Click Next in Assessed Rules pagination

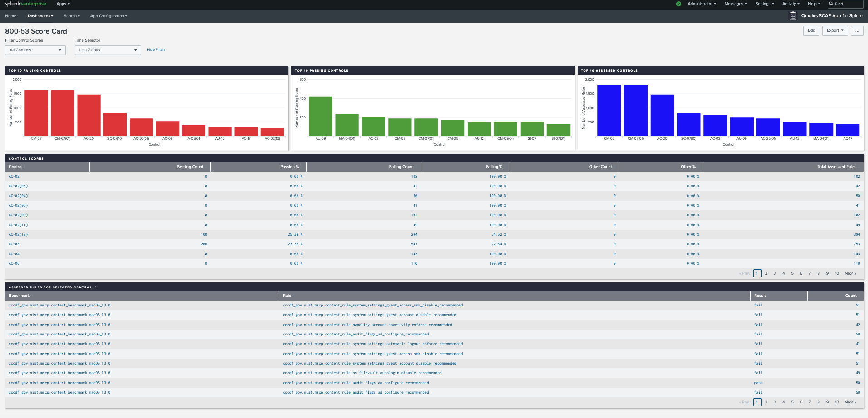click(850, 402)
